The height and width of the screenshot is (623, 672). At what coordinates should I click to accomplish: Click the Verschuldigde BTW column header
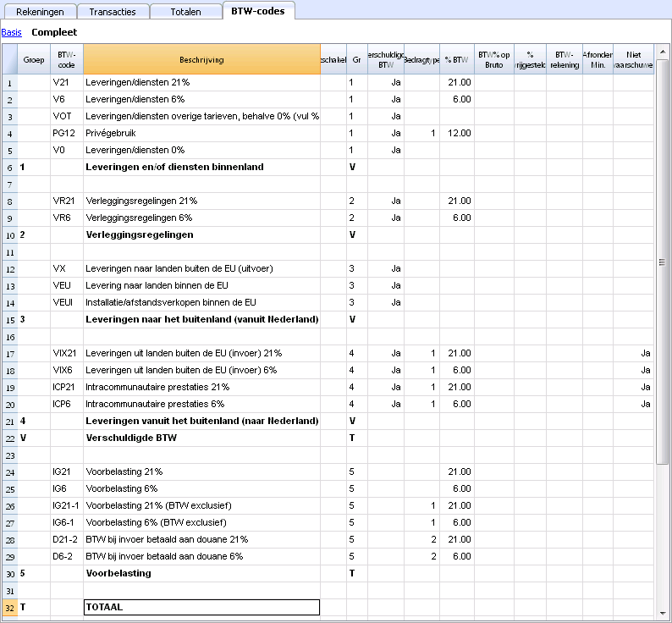tap(386, 59)
